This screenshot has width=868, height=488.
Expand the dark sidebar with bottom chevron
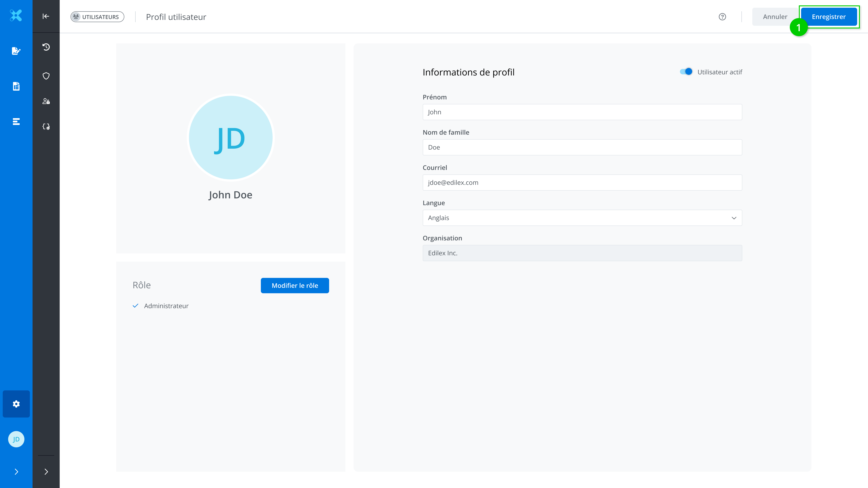point(46,472)
